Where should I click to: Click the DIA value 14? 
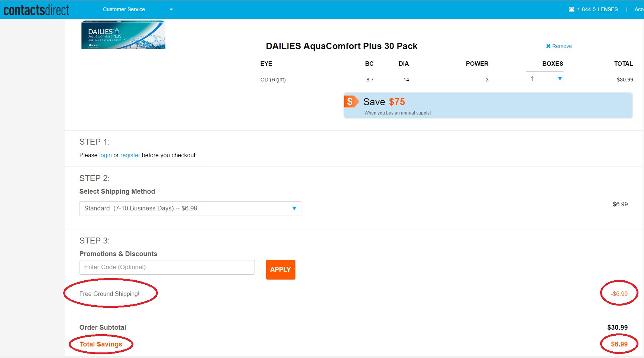[406, 80]
